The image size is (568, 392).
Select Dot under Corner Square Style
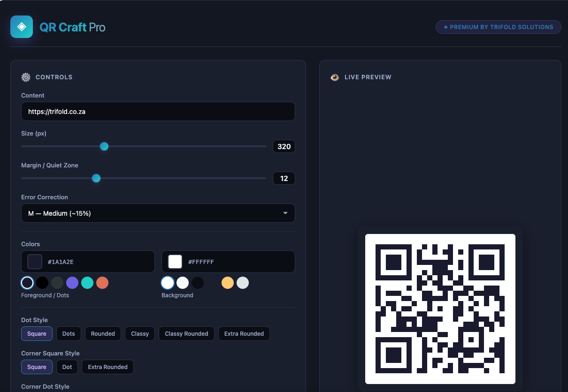(x=67, y=367)
